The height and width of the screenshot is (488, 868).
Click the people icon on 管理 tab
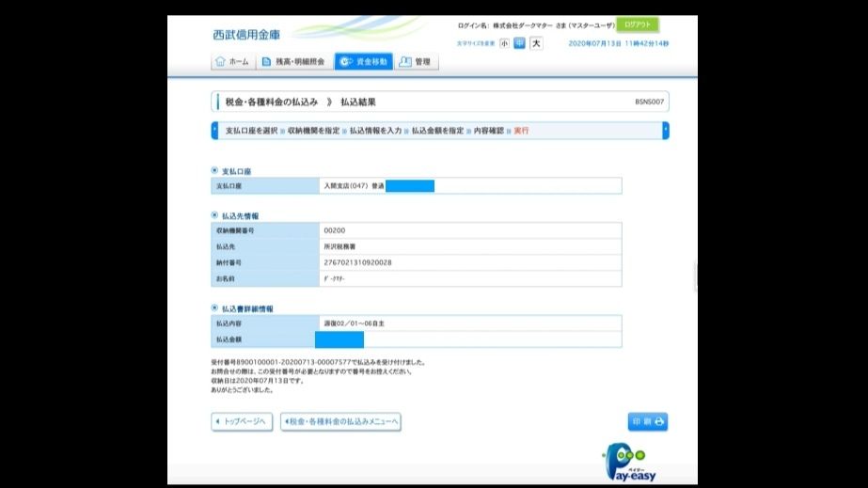click(405, 62)
